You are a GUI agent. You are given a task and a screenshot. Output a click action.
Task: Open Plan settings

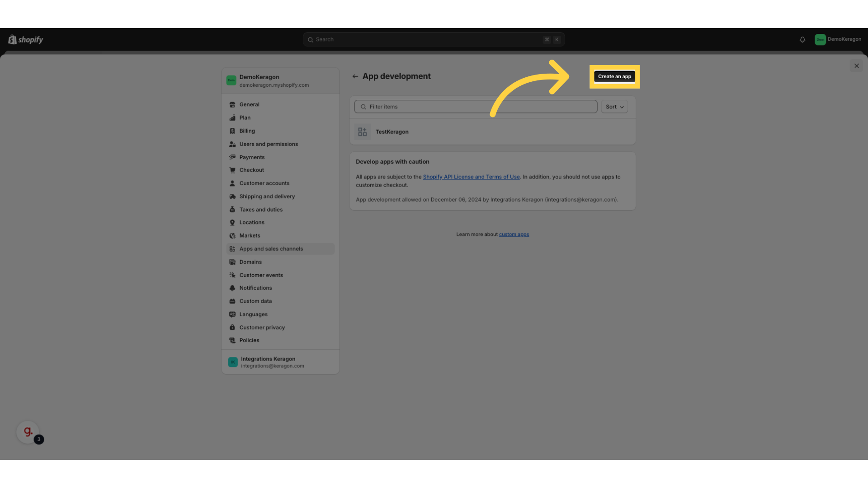pyautogui.click(x=280, y=117)
